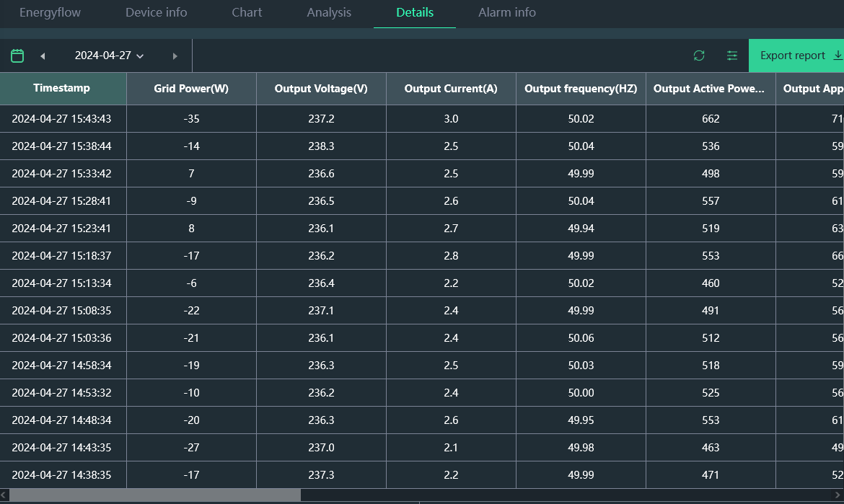Open the calendar date picker icon
Viewport: 844px width, 504px height.
click(x=18, y=56)
